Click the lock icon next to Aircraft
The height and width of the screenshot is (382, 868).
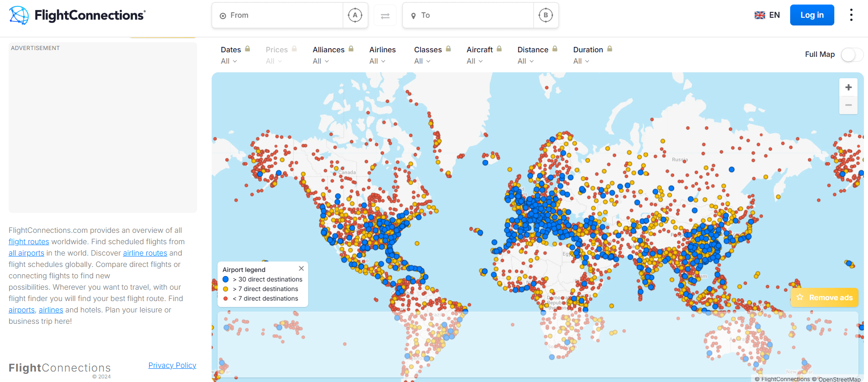click(499, 49)
